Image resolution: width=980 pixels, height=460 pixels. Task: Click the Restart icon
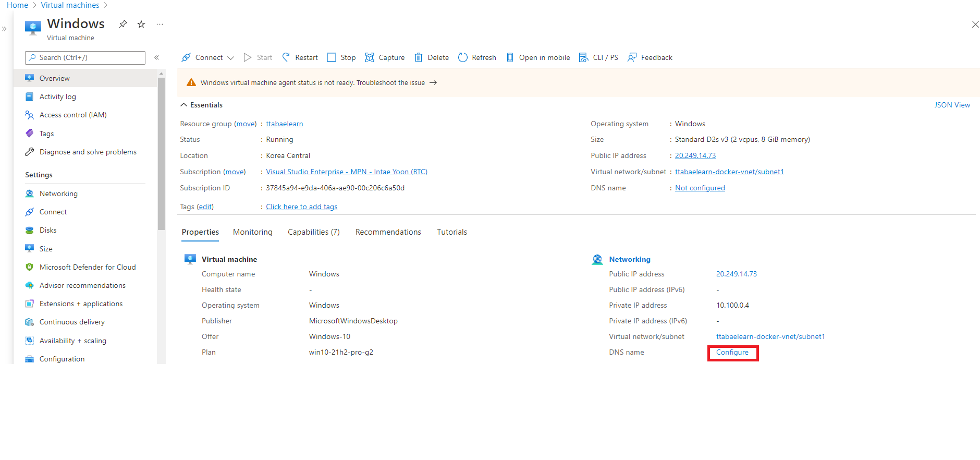[286, 57]
